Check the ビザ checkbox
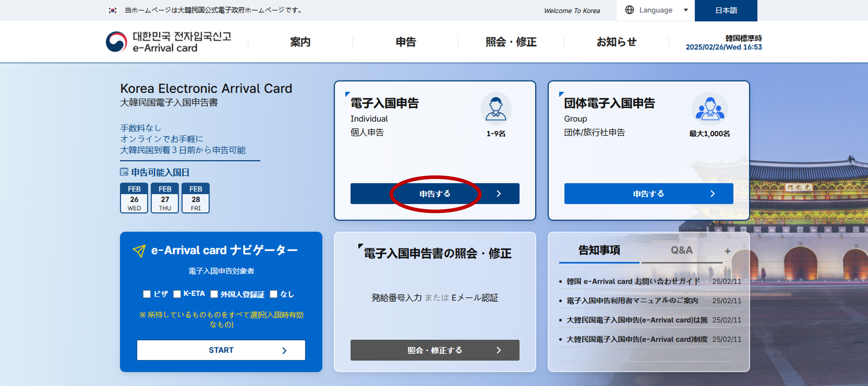This screenshot has height=386, width=868. (x=147, y=294)
